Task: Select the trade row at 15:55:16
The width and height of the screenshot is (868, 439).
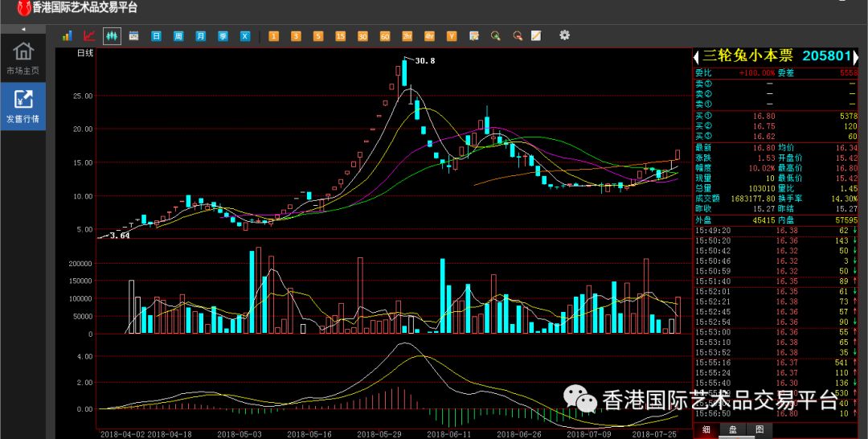Action: click(x=776, y=363)
